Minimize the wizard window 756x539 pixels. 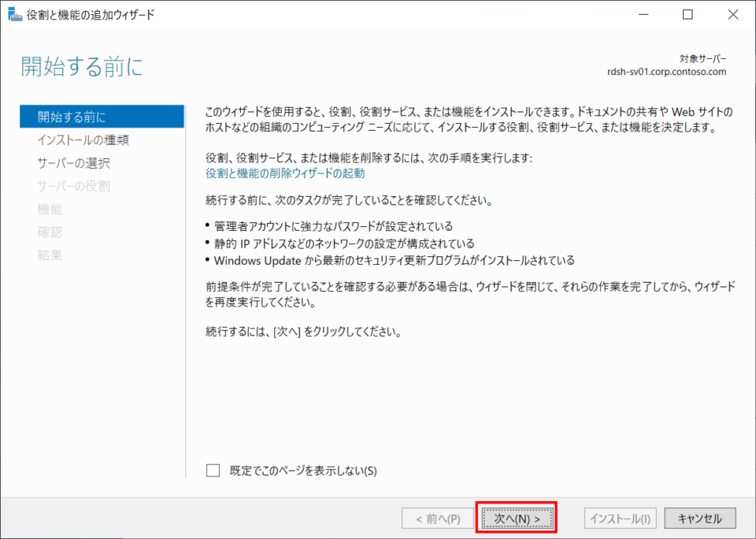pos(643,14)
